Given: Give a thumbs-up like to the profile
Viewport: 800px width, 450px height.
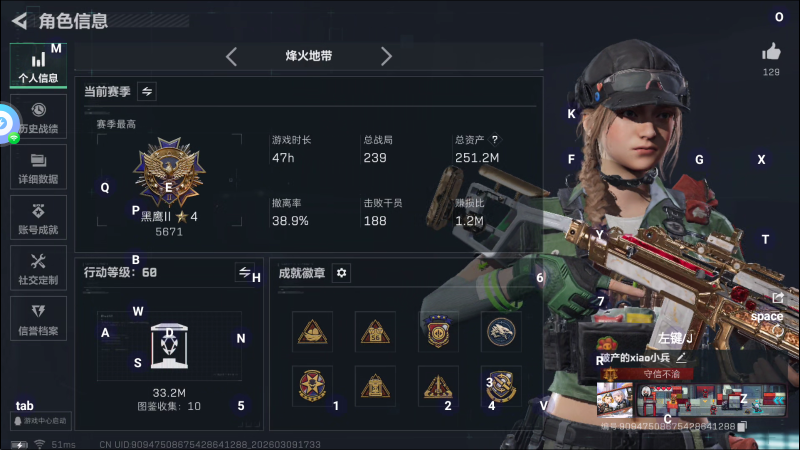Looking at the screenshot, I should pyautogui.click(x=771, y=52).
